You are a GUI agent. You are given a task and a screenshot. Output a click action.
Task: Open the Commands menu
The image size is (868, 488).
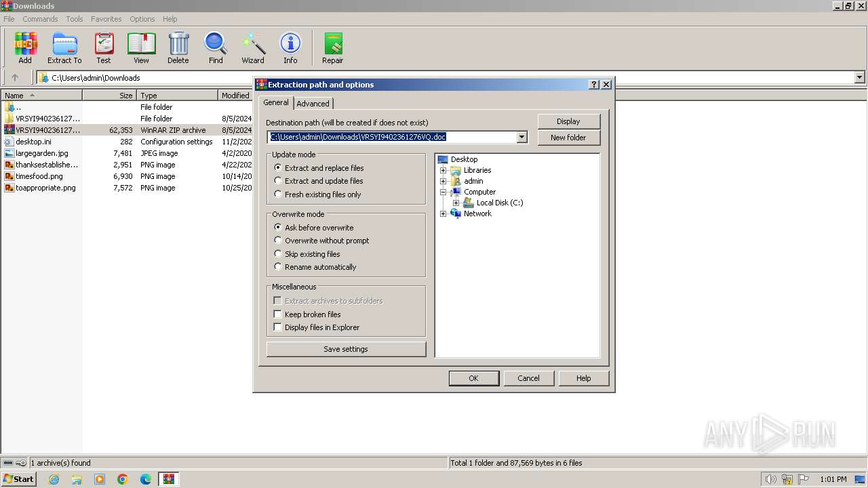click(x=40, y=19)
